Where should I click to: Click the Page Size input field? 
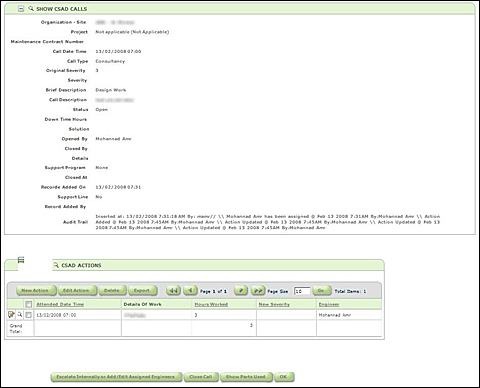pos(302,291)
